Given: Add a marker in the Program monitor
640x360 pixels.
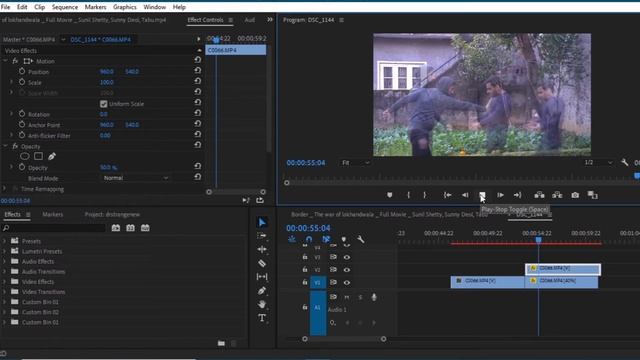Looking at the screenshot, I should coord(389,195).
